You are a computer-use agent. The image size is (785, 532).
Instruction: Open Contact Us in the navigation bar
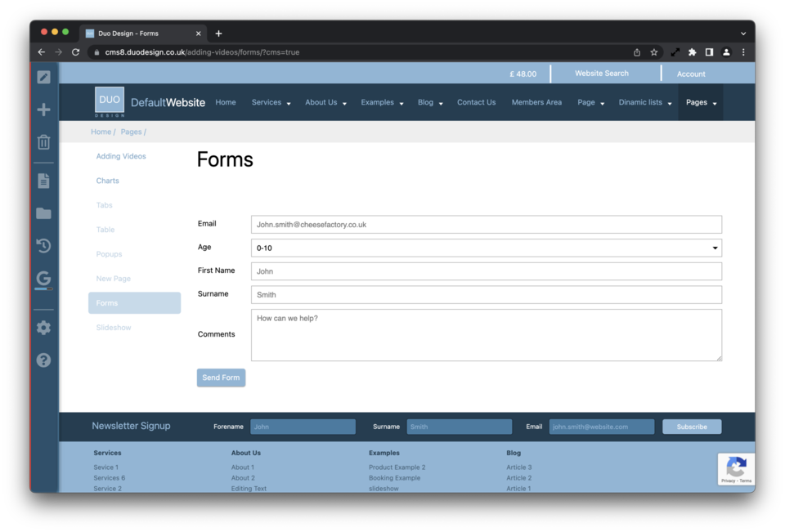(476, 102)
